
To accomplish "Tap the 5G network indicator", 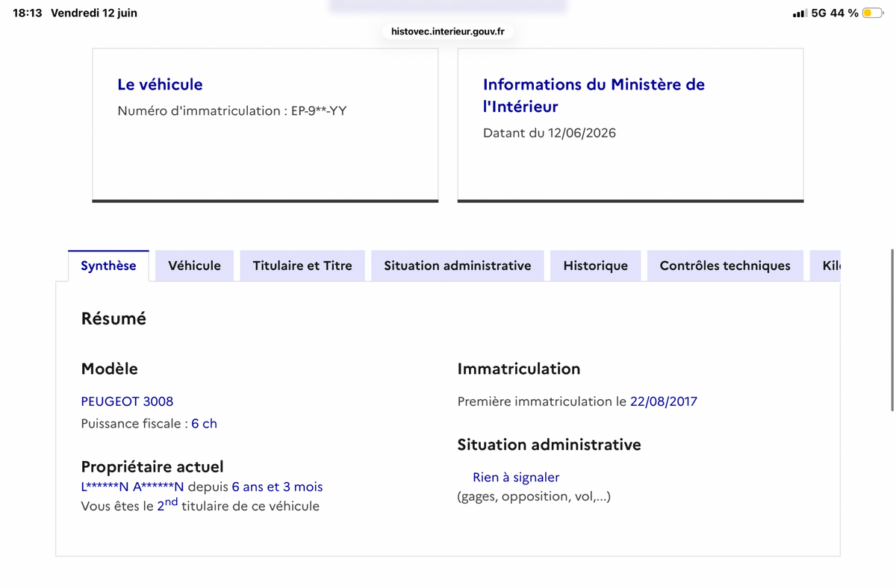I will point(818,13).
